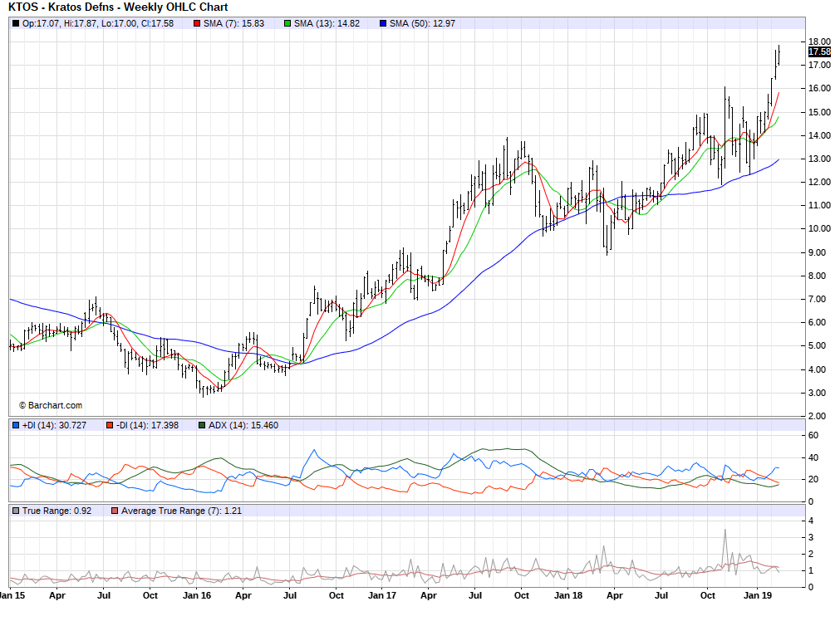Click the Jan 16 date axis label
Image resolution: width=840 pixels, height=621 pixels.
(x=197, y=595)
